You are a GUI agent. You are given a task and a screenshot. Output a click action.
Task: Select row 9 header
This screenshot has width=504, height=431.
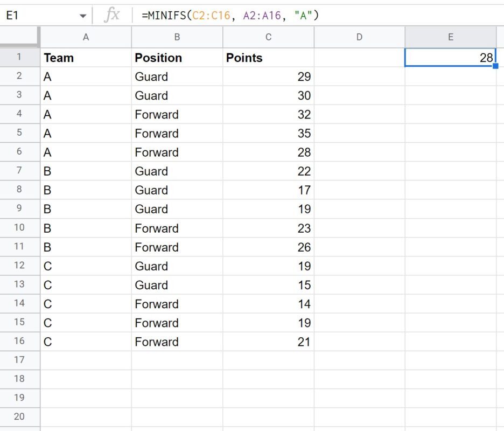pos(19,208)
